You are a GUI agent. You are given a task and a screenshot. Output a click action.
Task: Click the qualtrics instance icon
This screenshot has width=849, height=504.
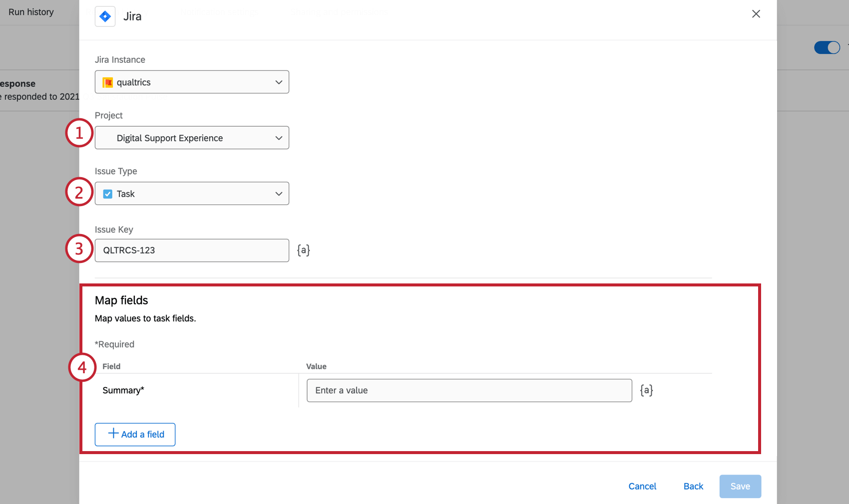click(x=108, y=82)
